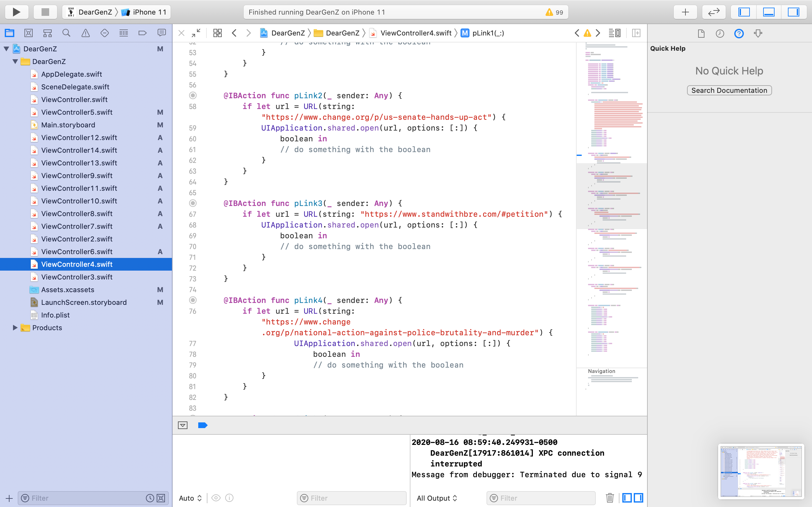Toggle the Inspectors panel visibility
Viewport: 812px width, 507px height.
793,12
